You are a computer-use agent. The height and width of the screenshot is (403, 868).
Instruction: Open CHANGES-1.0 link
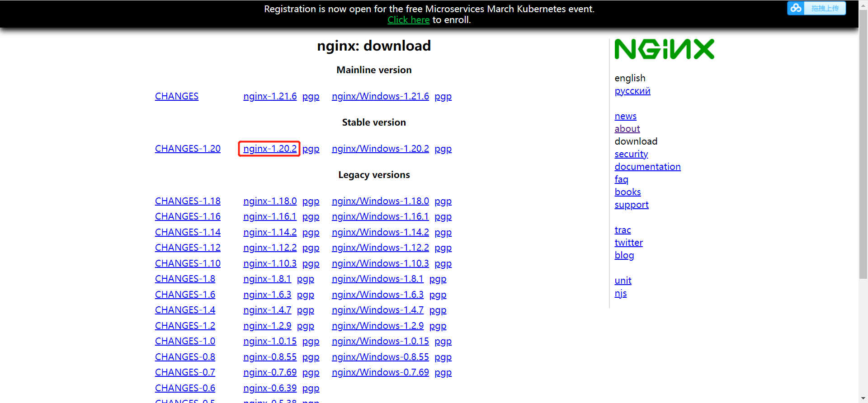(x=185, y=341)
